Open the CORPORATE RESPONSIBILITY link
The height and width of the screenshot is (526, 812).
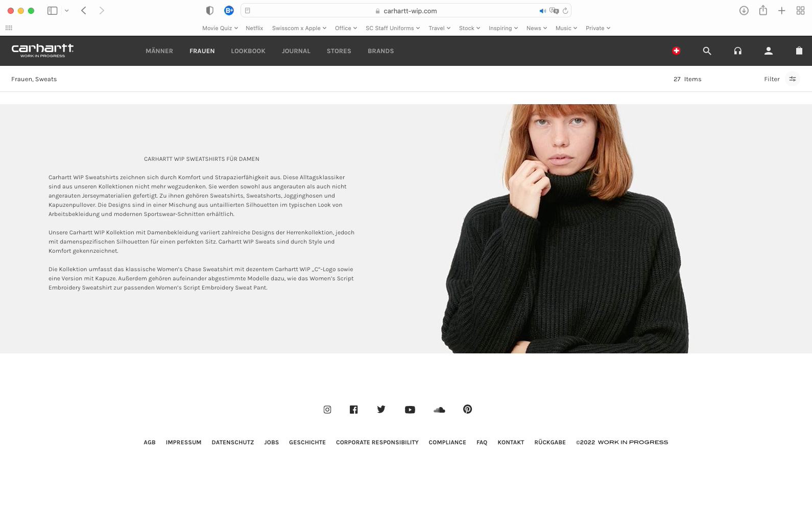[377, 442]
